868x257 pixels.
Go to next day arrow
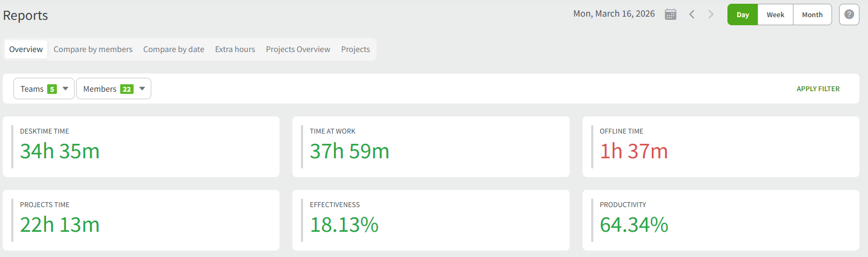click(711, 14)
